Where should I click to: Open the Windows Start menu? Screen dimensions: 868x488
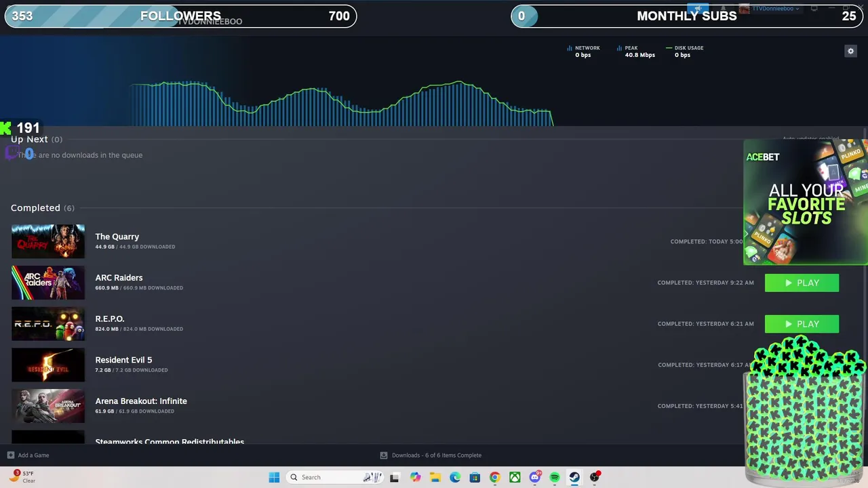pos(274,477)
